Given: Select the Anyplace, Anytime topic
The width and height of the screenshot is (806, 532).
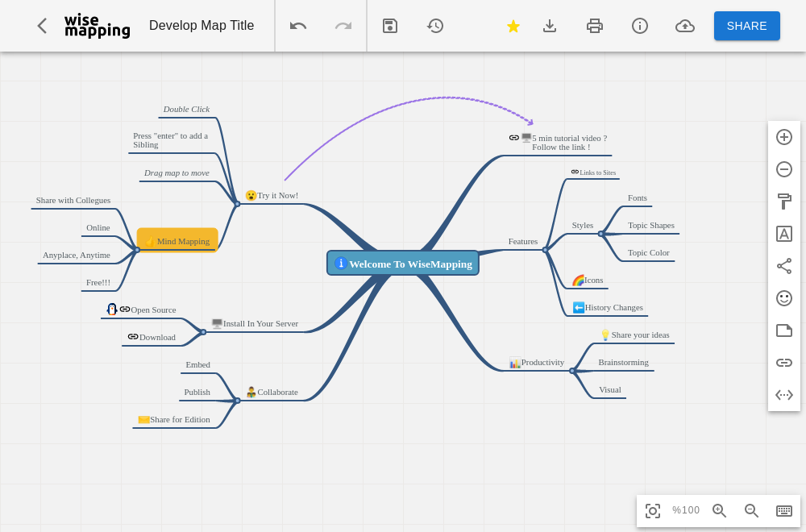Looking at the screenshot, I should click(x=77, y=255).
